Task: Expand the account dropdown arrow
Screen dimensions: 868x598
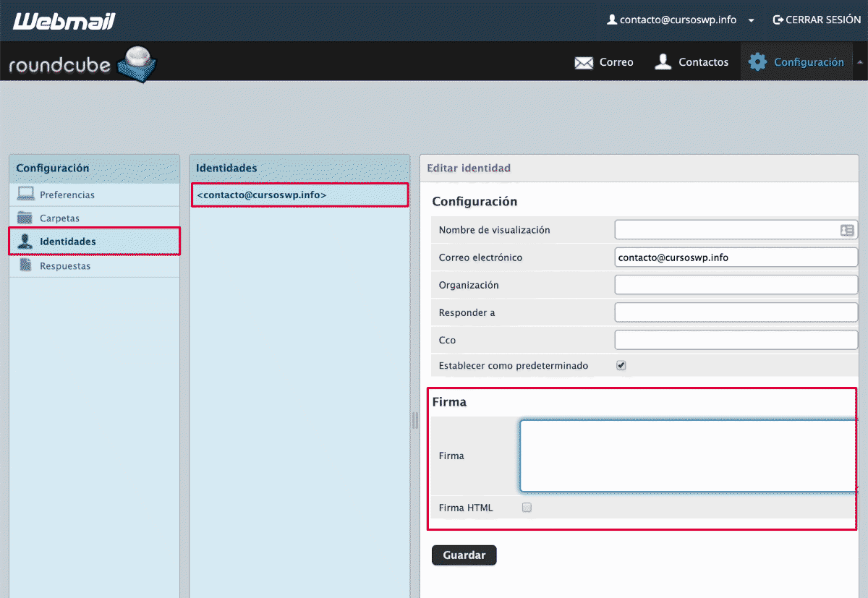Action: [x=752, y=20]
